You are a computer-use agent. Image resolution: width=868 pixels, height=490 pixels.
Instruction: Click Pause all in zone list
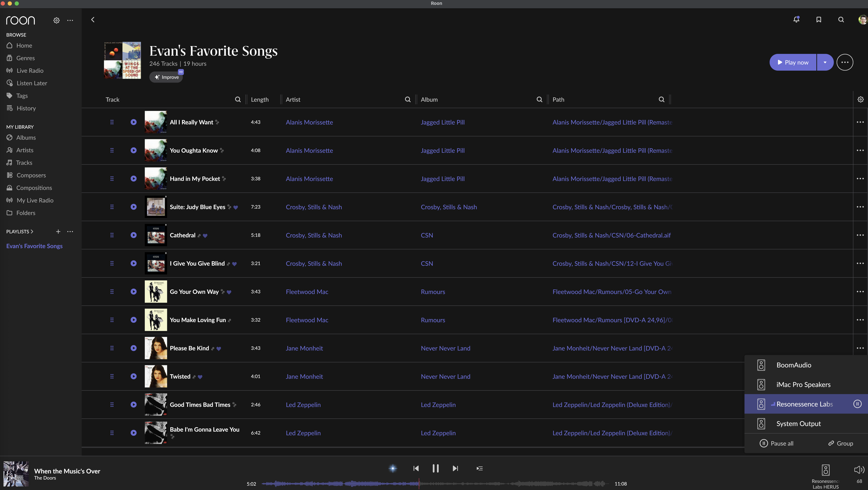pos(776,443)
